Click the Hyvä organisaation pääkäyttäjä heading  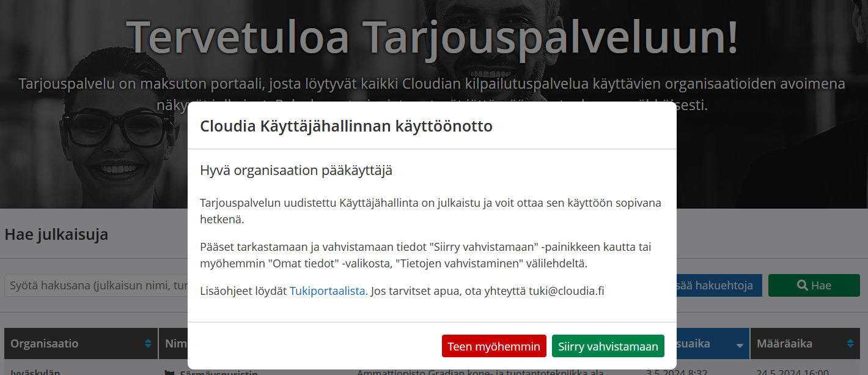tap(296, 170)
